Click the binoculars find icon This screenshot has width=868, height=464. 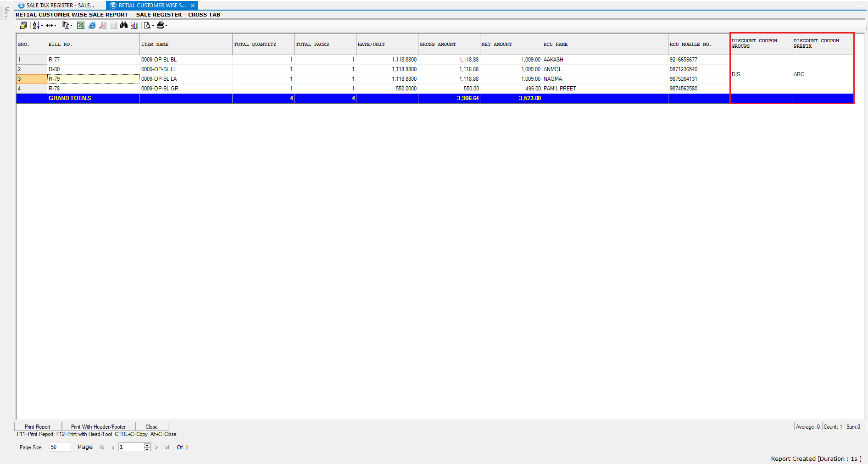click(x=124, y=25)
